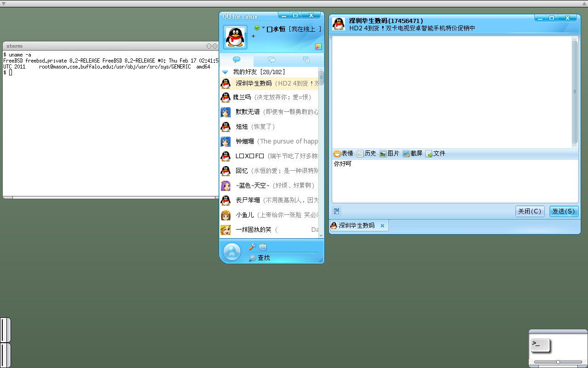Screen dimensions: 588x368
Task: Click the 查找 search button
Action: point(260,258)
